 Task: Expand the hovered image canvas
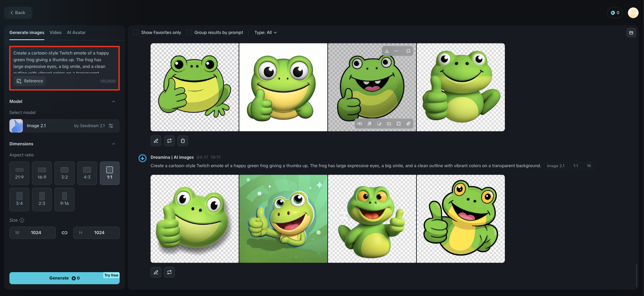(399, 124)
